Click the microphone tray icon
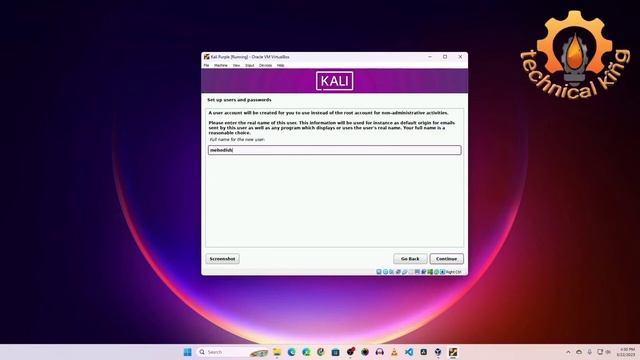Screen dimensions: 640x360 pyautogui.click(x=589, y=352)
